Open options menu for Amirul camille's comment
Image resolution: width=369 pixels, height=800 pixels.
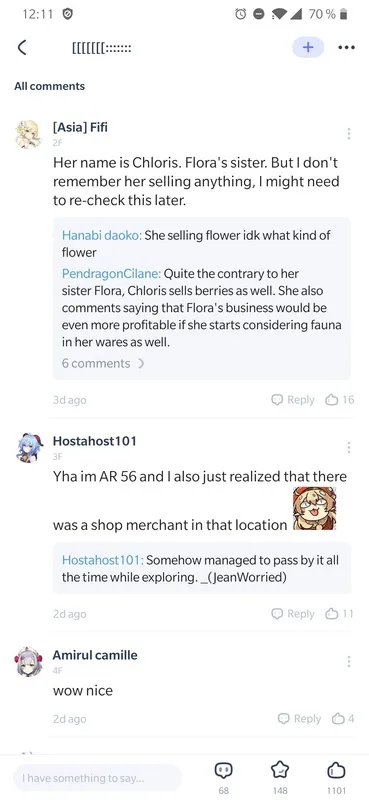click(349, 661)
